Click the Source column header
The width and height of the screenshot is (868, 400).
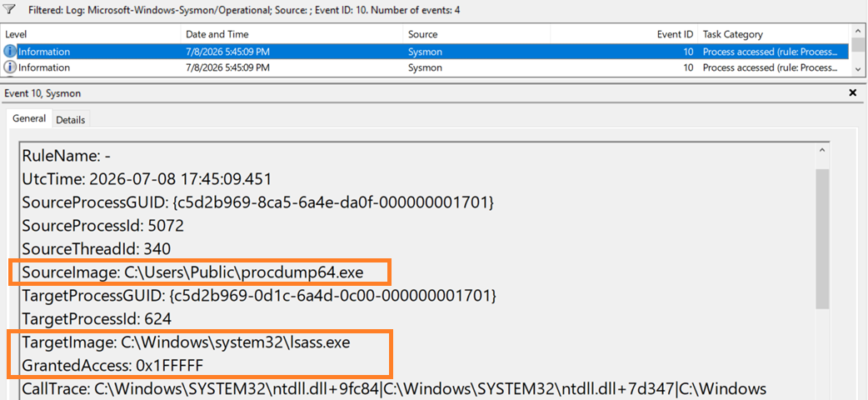(422, 34)
